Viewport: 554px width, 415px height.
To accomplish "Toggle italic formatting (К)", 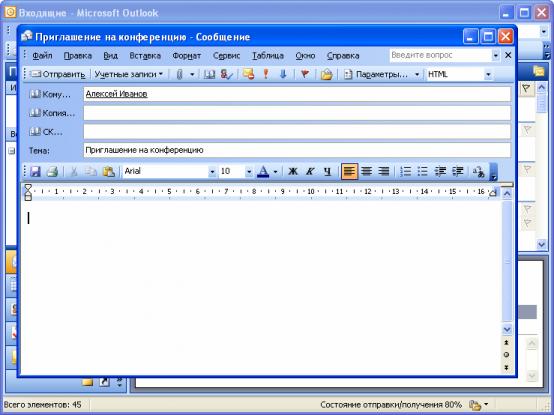I will (x=310, y=172).
